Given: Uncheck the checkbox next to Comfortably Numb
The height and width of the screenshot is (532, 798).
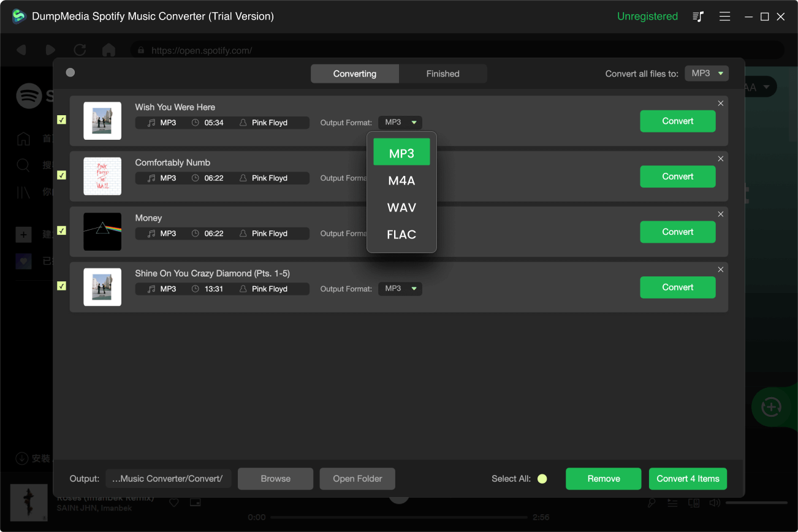Looking at the screenshot, I should tap(61, 176).
